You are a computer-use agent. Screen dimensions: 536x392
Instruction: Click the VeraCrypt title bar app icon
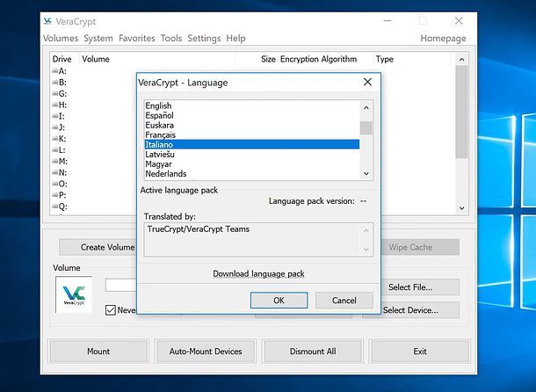pyautogui.click(x=51, y=20)
